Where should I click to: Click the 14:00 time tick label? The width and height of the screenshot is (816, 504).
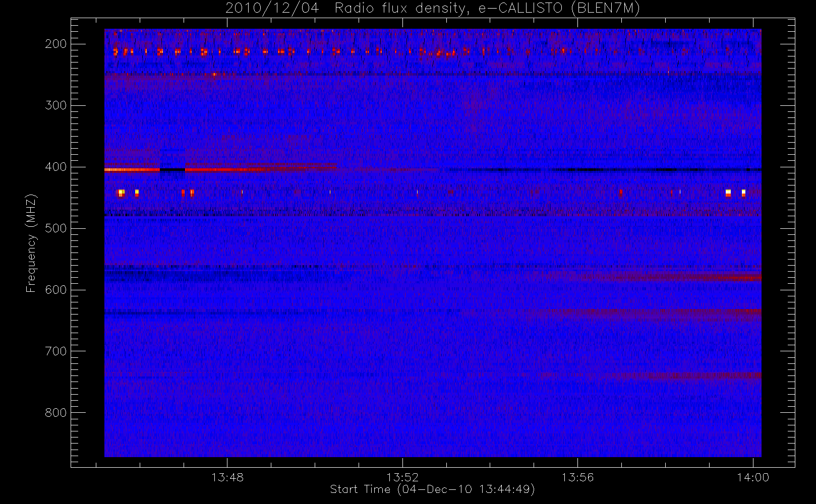[x=753, y=477]
